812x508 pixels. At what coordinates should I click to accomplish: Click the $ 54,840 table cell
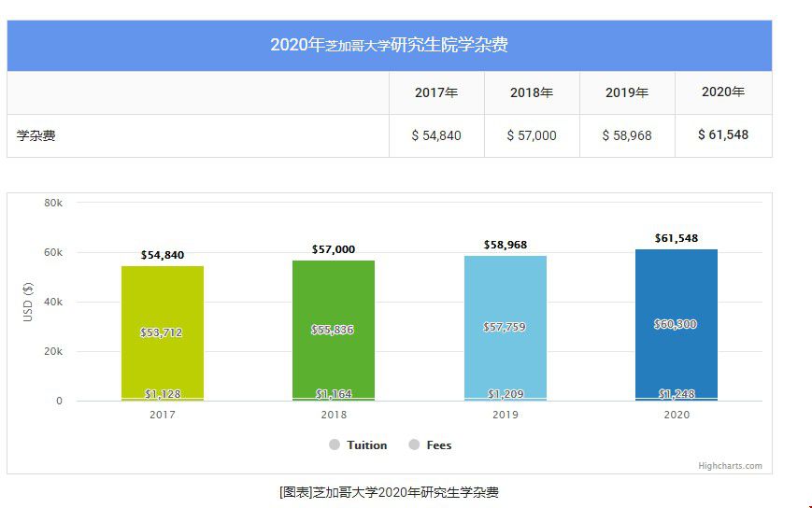[x=436, y=135]
